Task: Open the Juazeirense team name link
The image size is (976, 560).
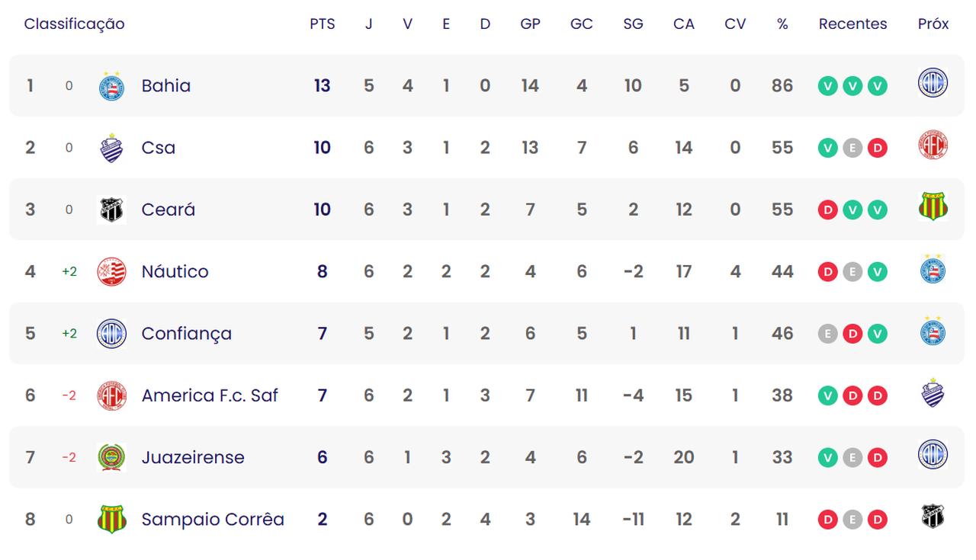Action: (193, 457)
